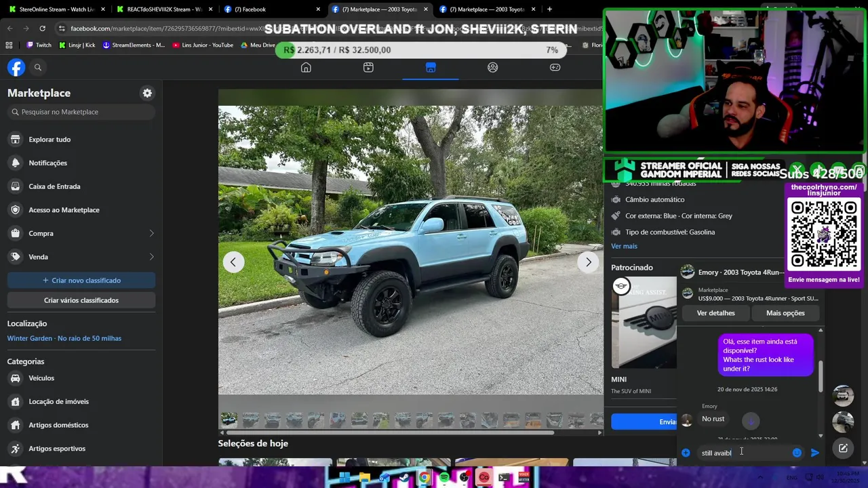Open Windows Start menu
This screenshot has height=488, width=868.
tap(344, 478)
